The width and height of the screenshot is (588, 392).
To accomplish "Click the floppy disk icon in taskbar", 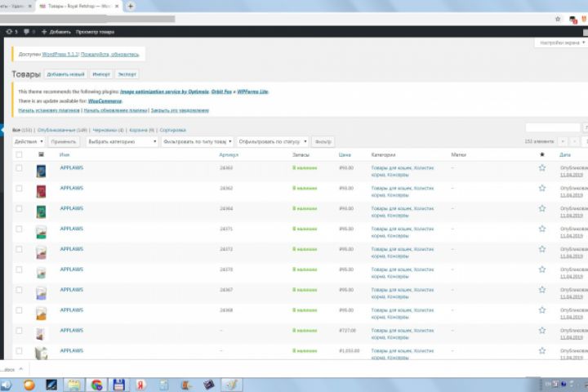I will (x=119, y=385).
